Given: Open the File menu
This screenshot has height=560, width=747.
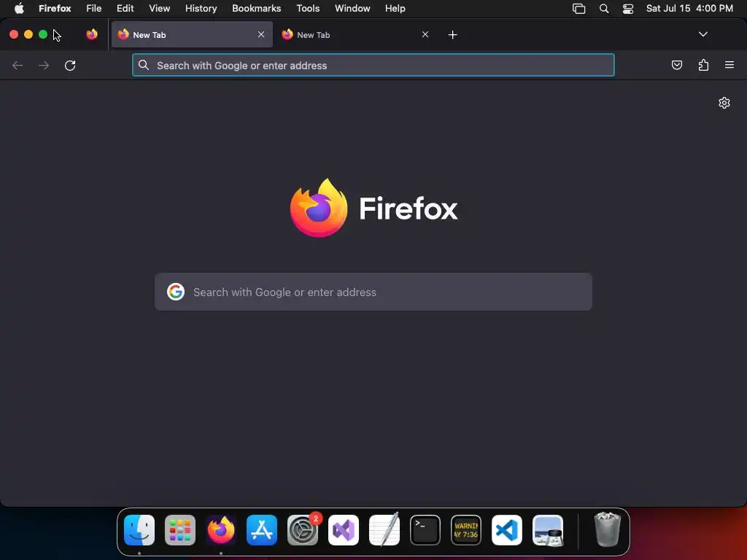Looking at the screenshot, I should click(x=94, y=8).
